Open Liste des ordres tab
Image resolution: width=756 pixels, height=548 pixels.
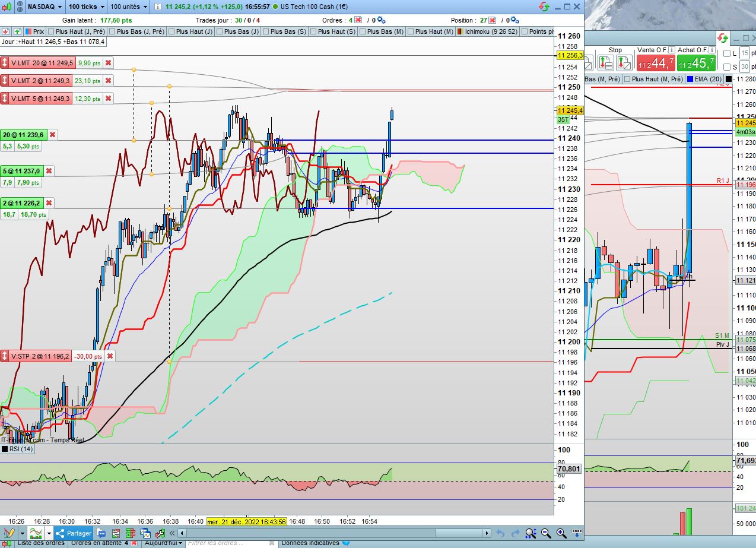40,543
